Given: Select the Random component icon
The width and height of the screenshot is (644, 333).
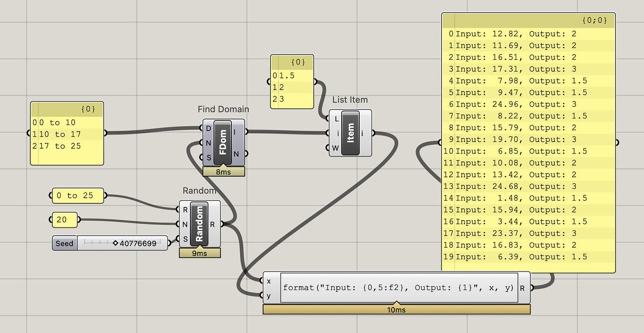Looking at the screenshot, I should 200,224.
